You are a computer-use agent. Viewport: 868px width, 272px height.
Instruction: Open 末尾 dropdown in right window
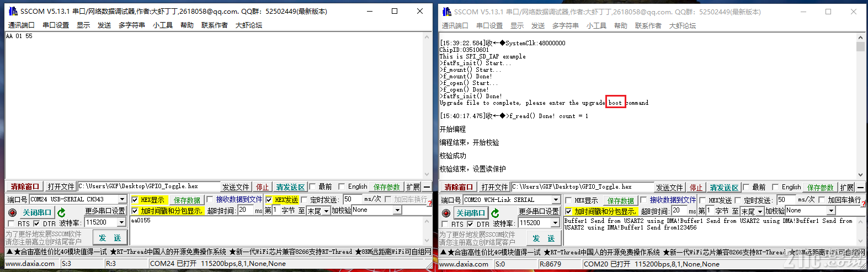pyautogui.click(x=760, y=211)
